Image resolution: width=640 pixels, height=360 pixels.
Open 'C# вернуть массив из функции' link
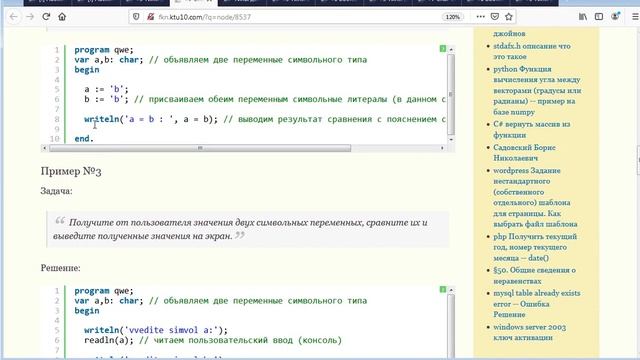pos(531,129)
